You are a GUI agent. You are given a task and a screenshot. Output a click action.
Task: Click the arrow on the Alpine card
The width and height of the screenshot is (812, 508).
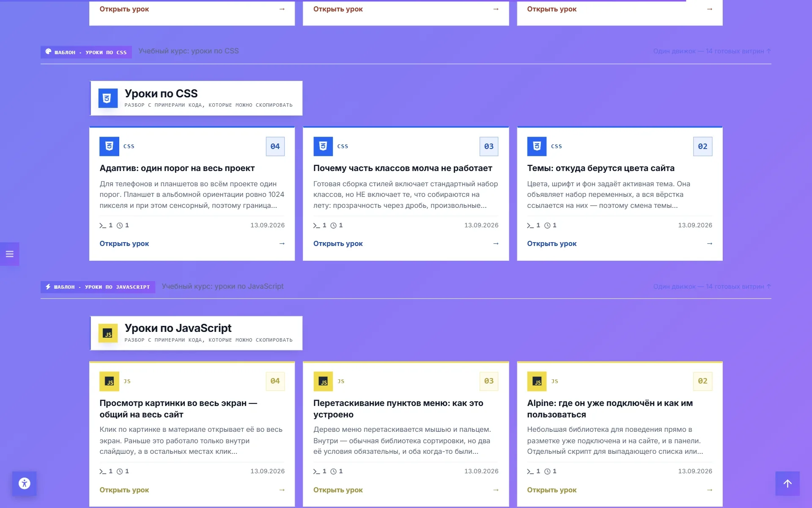click(x=710, y=490)
